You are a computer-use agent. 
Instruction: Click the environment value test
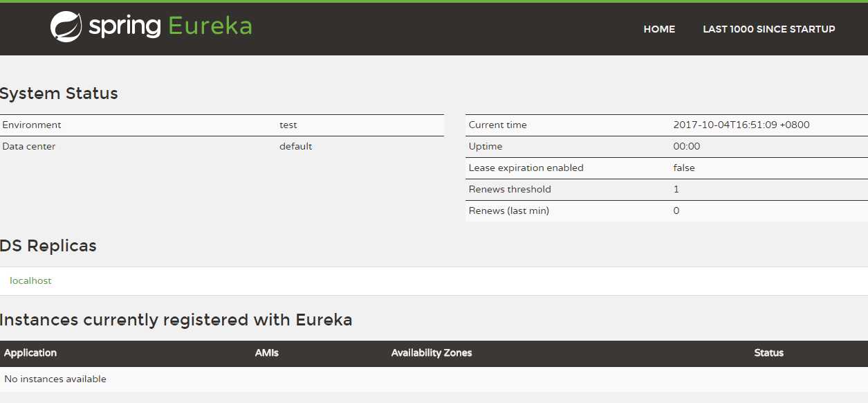click(288, 125)
